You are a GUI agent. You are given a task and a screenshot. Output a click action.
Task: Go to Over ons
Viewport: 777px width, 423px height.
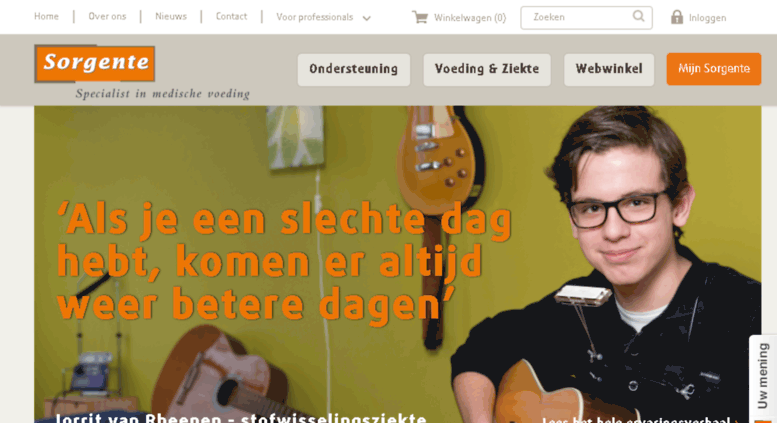tap(107, 16)
